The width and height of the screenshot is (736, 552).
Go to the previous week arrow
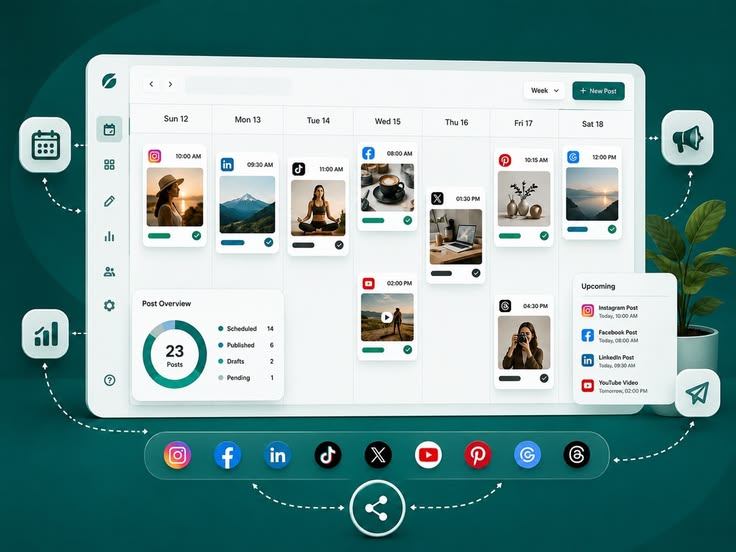click(151, 84)
